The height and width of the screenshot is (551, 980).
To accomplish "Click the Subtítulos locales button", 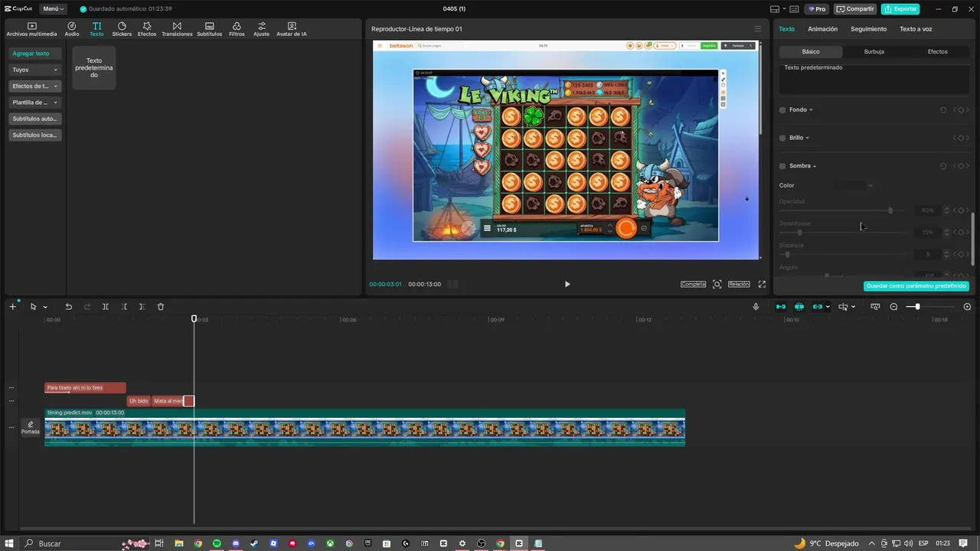I will click(35, 135).
